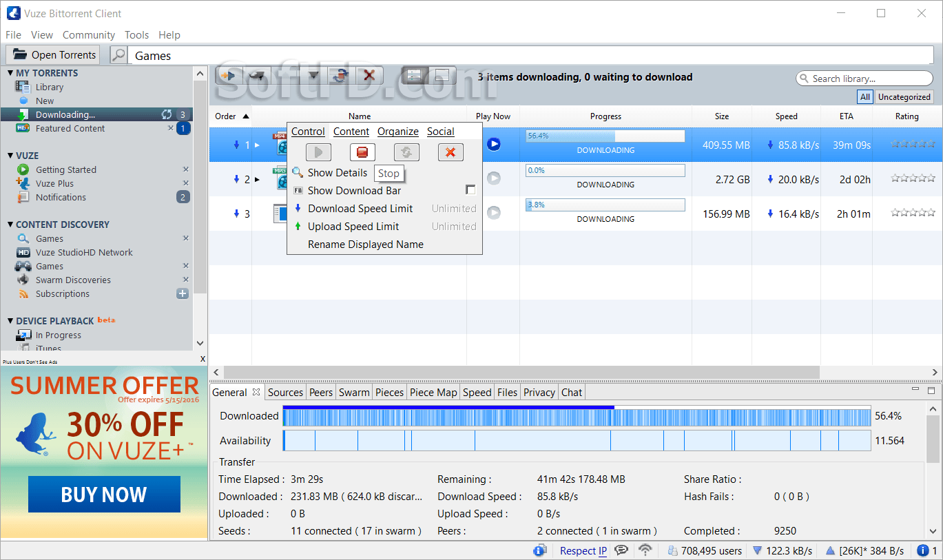This screenshot has height=560, width=943.
Task: Click the grayed Start button in context menu
Action: tap(318, 152)
